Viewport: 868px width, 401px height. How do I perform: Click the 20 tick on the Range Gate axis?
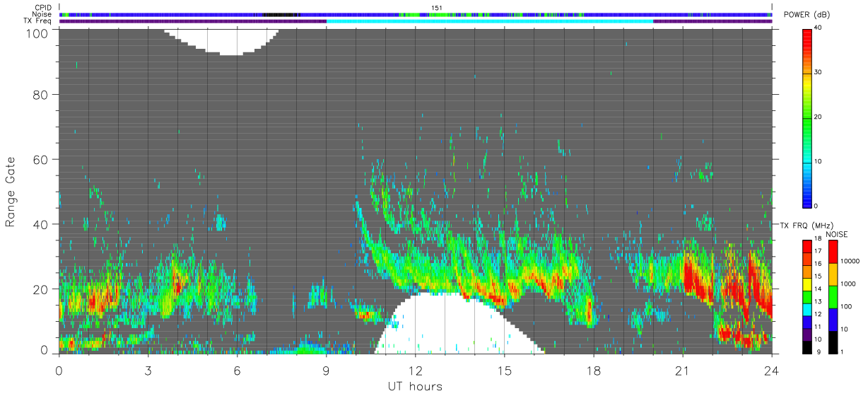(x=42, y=289)
